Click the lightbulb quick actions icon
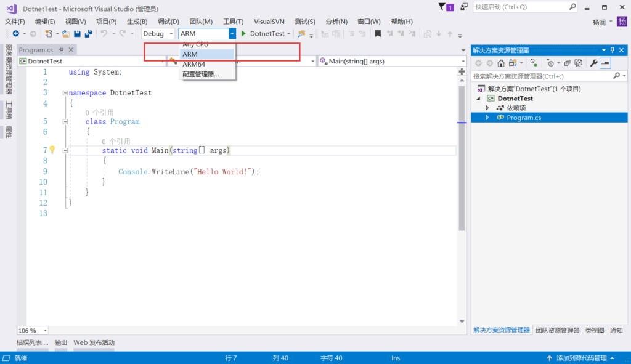 52,150
